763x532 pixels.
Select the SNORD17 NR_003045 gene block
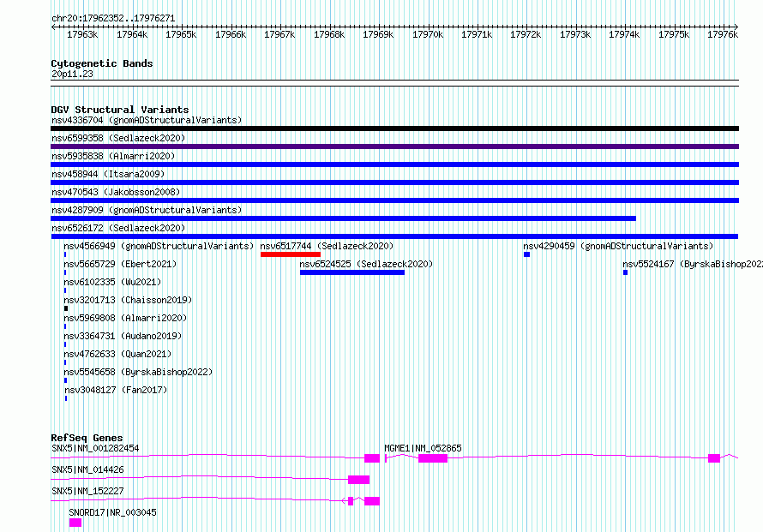pos(75,523)
